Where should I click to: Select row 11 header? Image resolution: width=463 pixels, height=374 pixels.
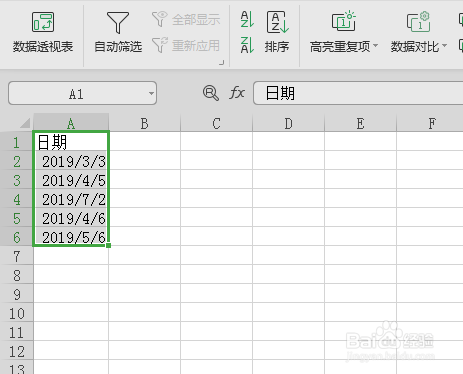[x=17, y=332]
